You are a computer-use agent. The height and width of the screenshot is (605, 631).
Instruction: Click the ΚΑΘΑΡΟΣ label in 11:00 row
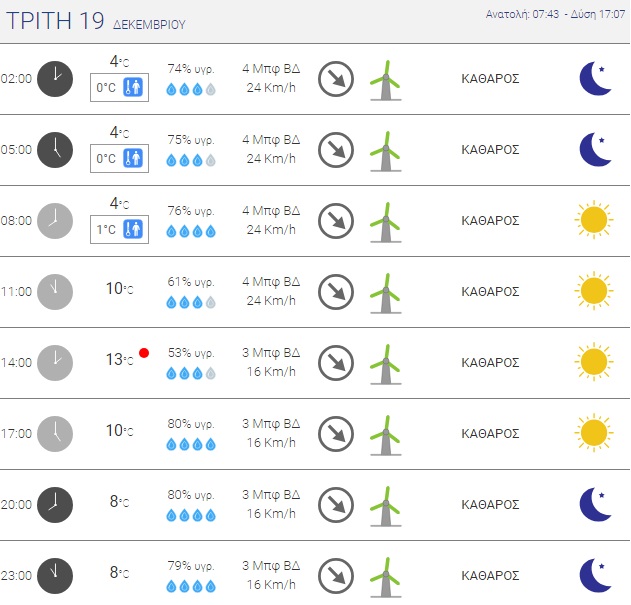coord(490,292)
